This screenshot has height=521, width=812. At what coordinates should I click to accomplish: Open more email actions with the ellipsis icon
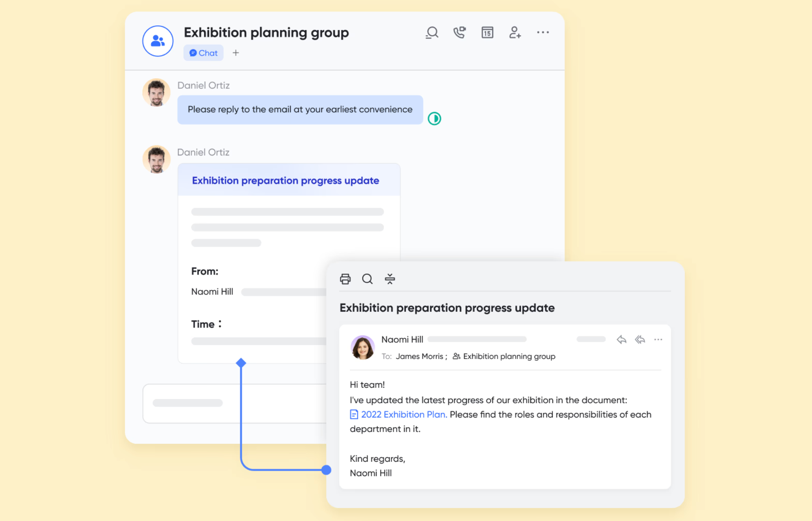(x=658, y=339)
